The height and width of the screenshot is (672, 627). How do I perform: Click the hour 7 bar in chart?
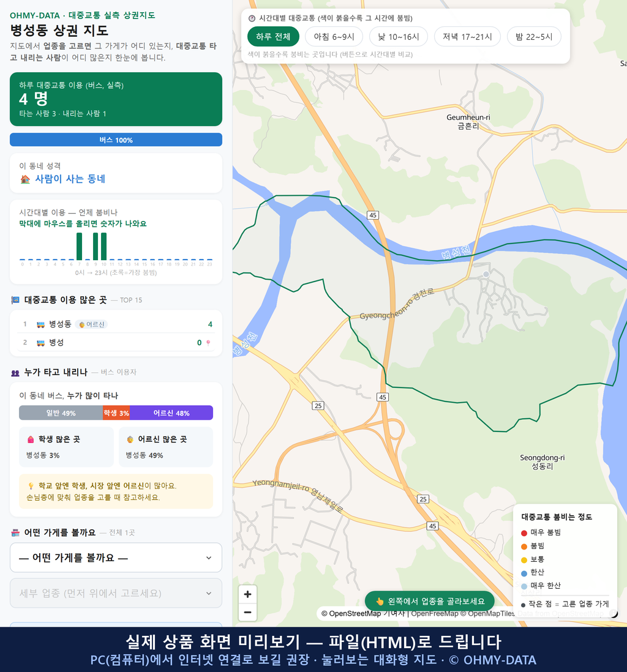80,247
